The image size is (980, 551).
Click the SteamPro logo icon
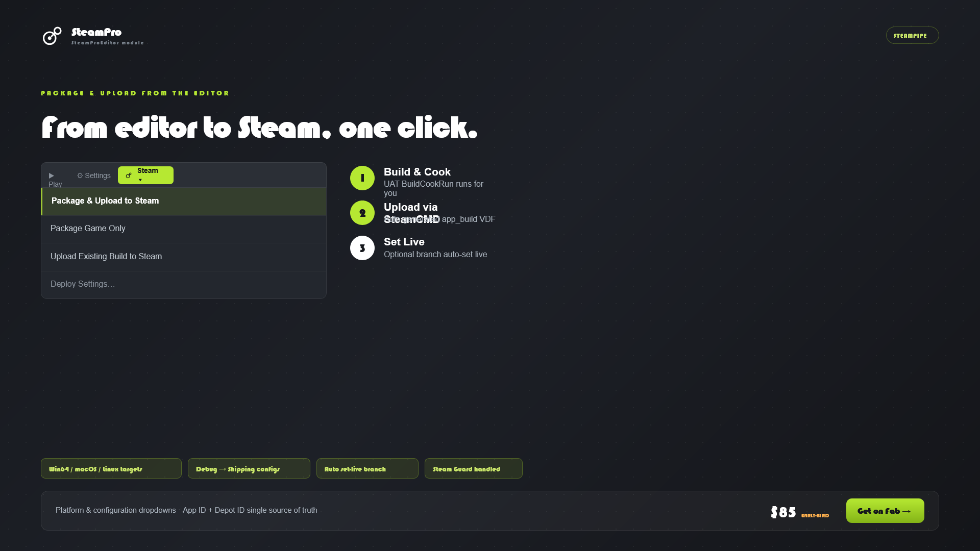(52, 36)
